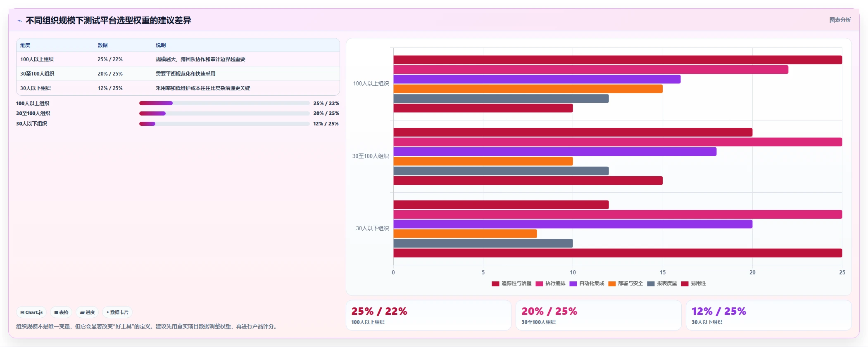
Task: Click the Chart.js tag chip
Action: [x=32, y=312]
